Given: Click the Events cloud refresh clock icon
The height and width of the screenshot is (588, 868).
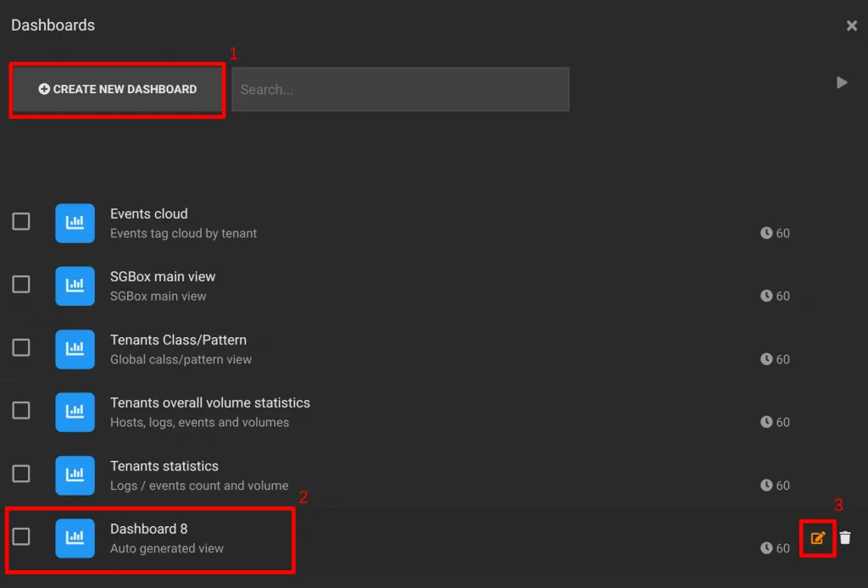Looking at the screenshot, I should [x=766, y=233].
